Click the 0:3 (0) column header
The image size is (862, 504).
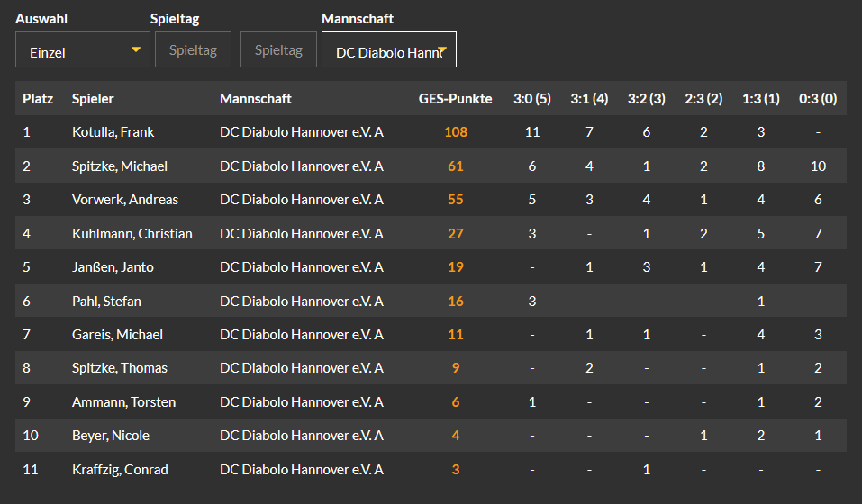click(817, 98)
